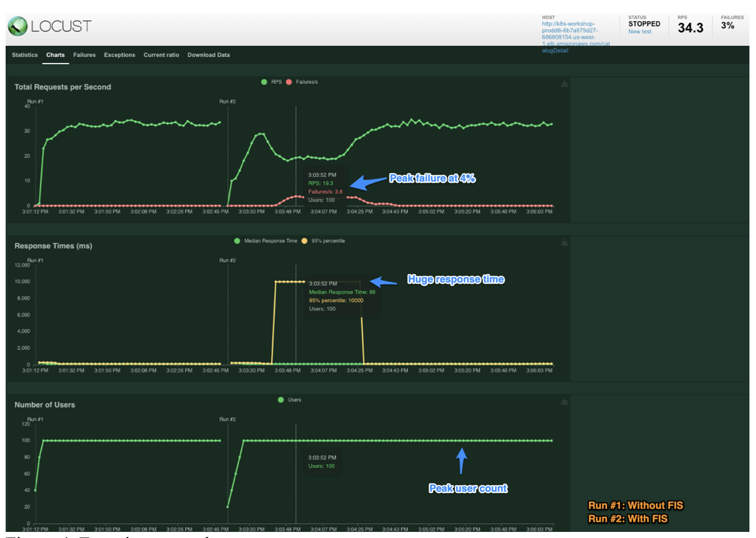Click the Run #2 marker in Total Requests chart
Screen dimensions: 756x538
(x=227, y=101)
